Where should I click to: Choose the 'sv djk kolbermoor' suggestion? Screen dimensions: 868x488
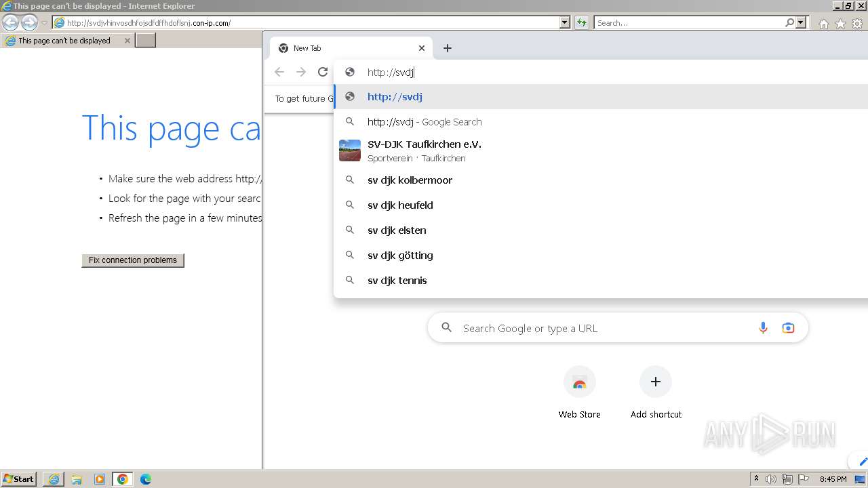pos(601,180)
